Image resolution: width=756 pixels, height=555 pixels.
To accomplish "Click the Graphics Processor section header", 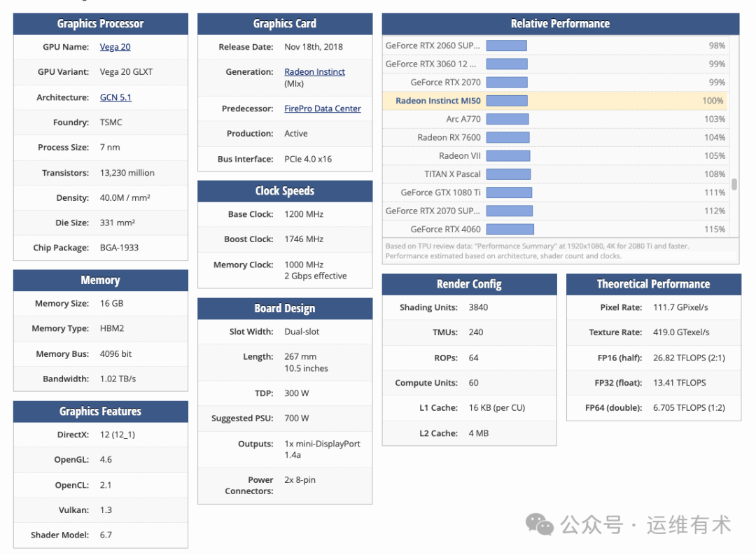I will pos(100,24).
